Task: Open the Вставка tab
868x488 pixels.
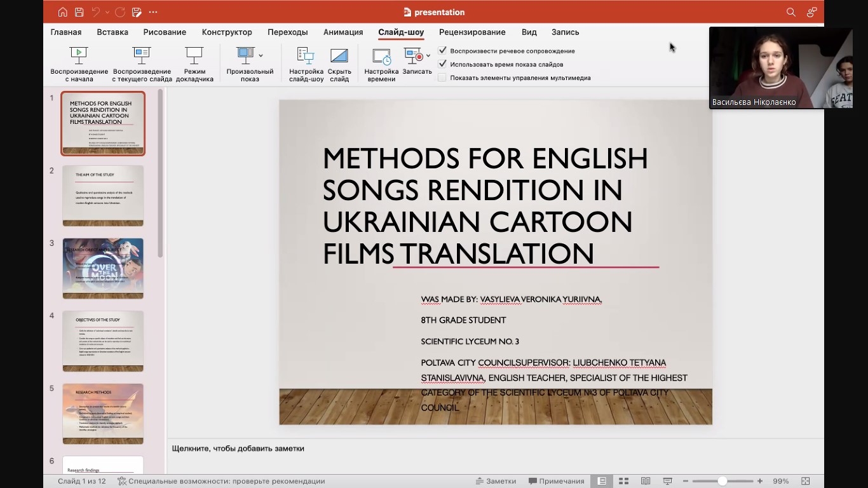Action: pos(112,32)
